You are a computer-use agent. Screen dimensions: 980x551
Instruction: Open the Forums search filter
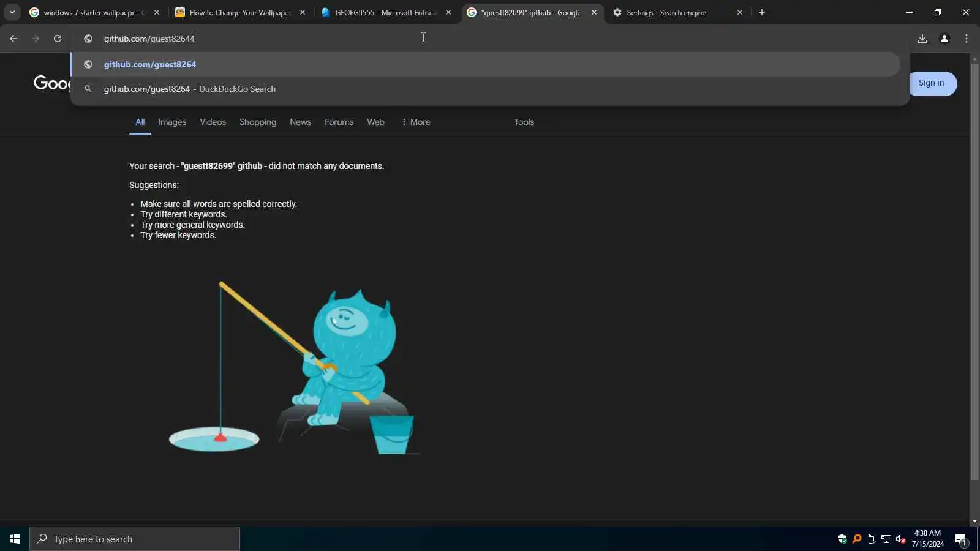(339, 122)
